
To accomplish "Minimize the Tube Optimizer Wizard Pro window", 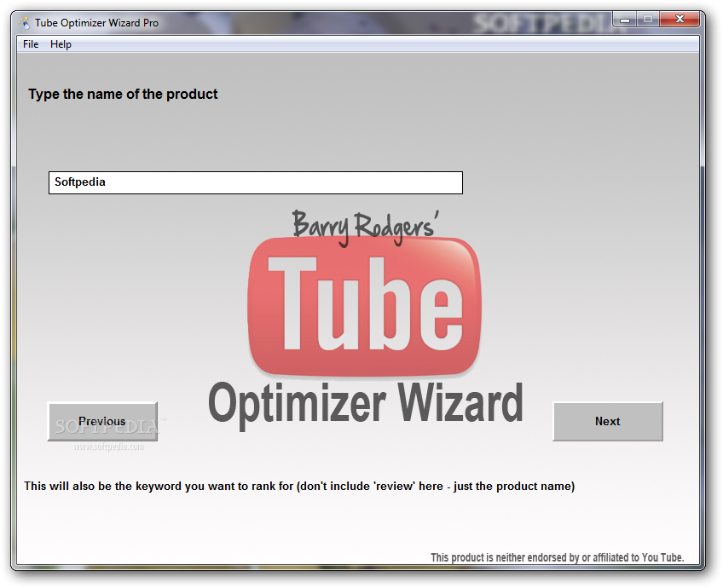I will pos(625,20).
